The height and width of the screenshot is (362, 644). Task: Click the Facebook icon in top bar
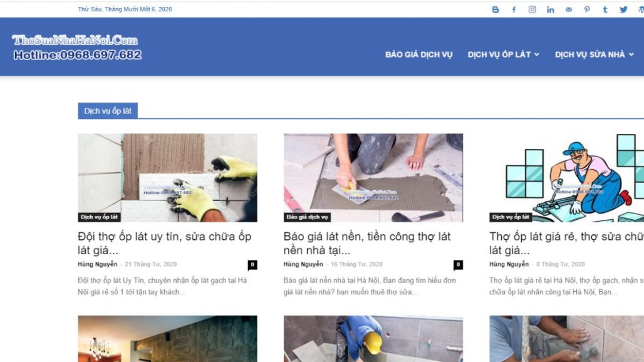(514, 9)
